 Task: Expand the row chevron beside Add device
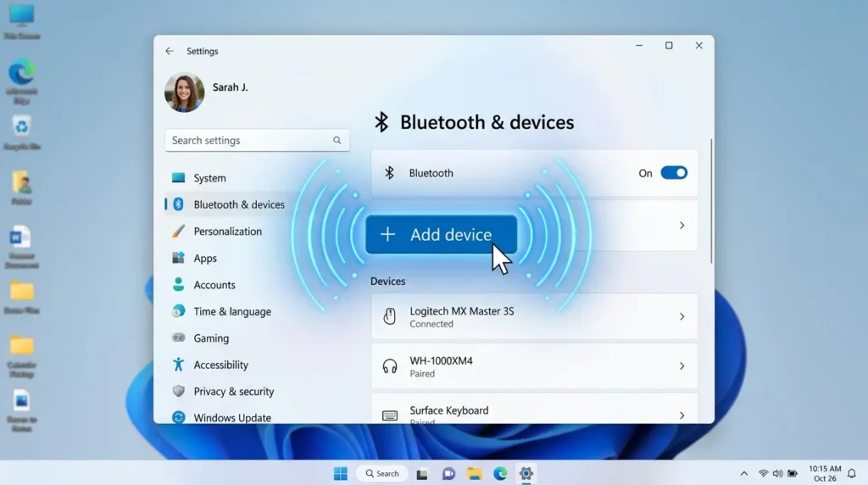click(682, 226)
